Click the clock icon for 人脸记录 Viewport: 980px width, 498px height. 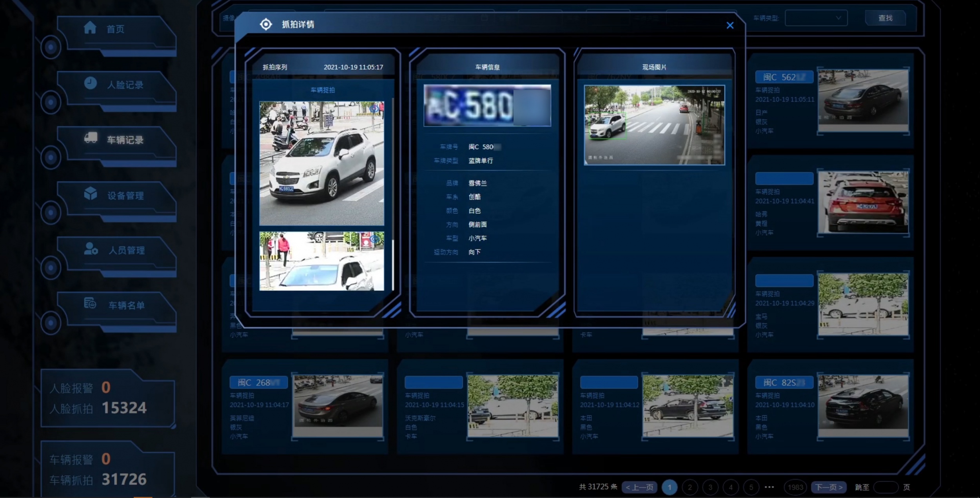pyautogui.click(x=90, y=84)
